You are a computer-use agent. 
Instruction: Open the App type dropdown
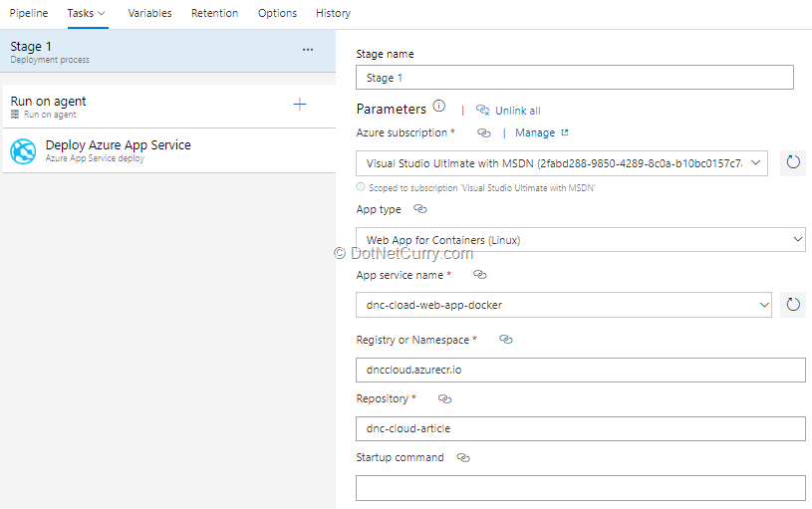pyautogui.click(x=797, y=239)
